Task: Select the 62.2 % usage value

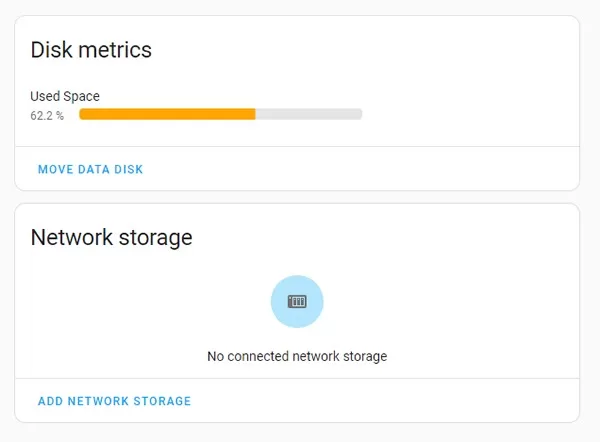Action: [47, 116]
